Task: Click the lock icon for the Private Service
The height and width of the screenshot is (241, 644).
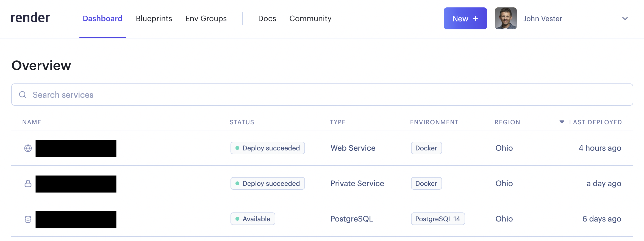Action: pyautogui.click(x=28, y=184)
